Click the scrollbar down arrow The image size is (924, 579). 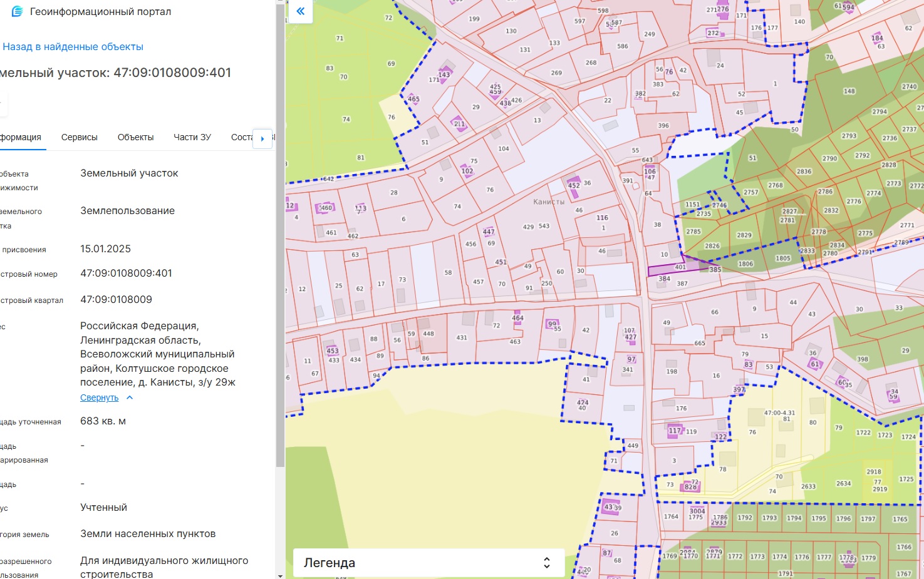(x=280, y=575)
